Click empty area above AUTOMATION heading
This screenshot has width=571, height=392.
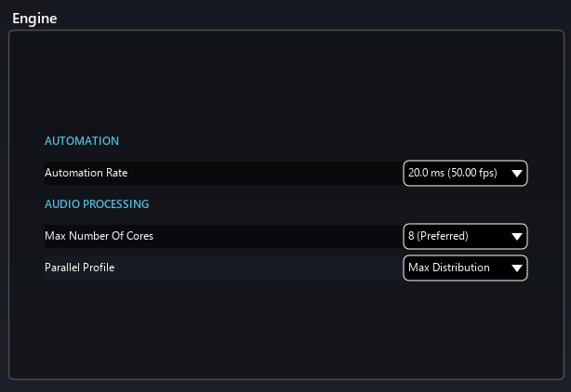(279, 84)
